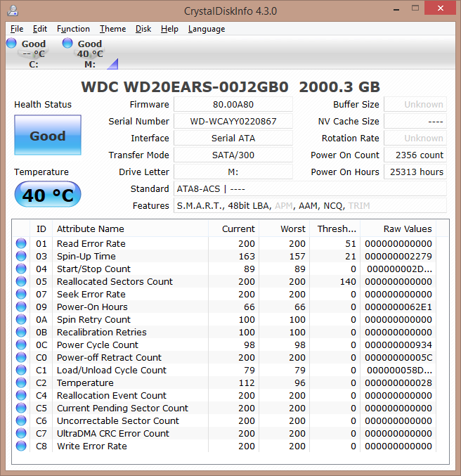The height and width of the screenshot is (476, 461).
Task: Click the ID column header
Action: [41, 229]
